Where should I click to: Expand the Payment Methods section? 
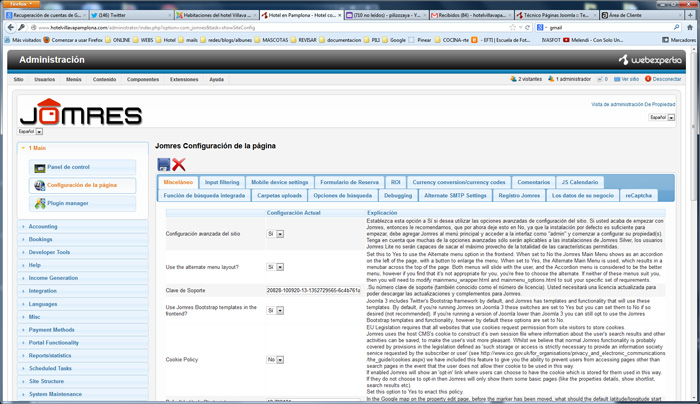[83, 329]
